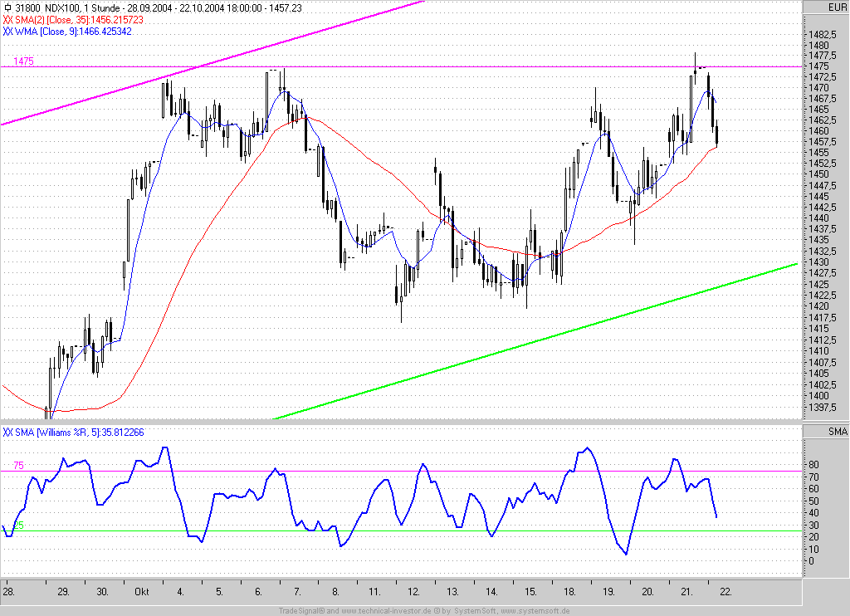Click the 7. date label on time axis
The image size is (850, 616).
click(x=297, y=592)
